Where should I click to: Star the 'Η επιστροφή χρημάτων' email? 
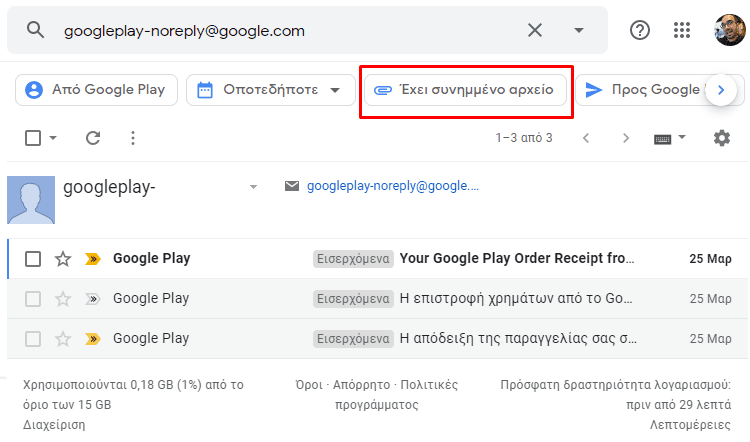[63, 299]
